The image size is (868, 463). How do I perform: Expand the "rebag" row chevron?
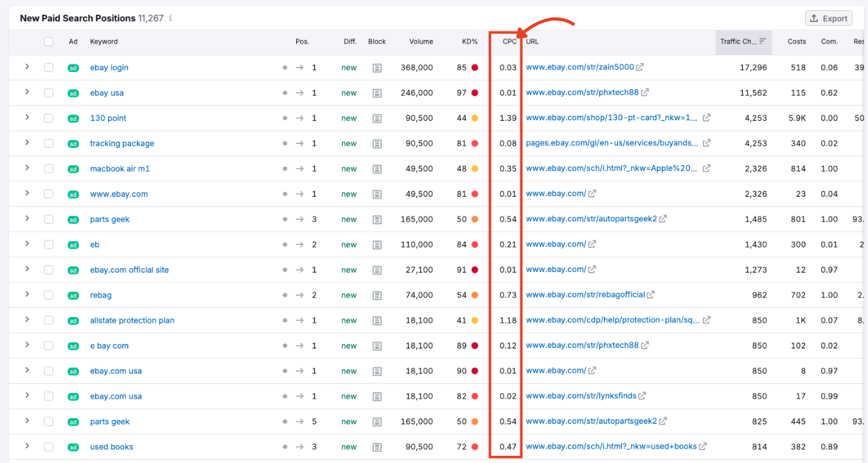[x=27, y=295]
